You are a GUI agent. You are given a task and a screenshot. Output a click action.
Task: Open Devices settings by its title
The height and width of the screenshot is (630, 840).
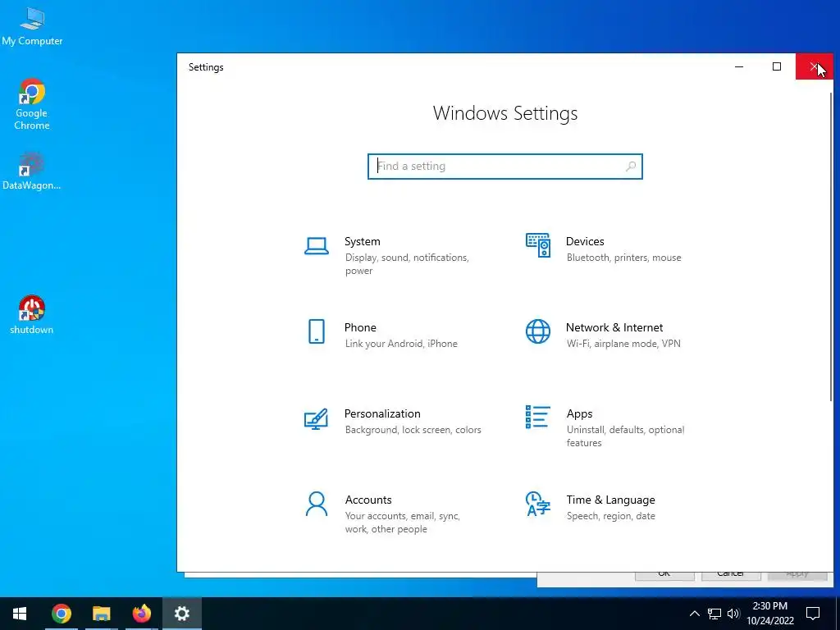(585, 242)
